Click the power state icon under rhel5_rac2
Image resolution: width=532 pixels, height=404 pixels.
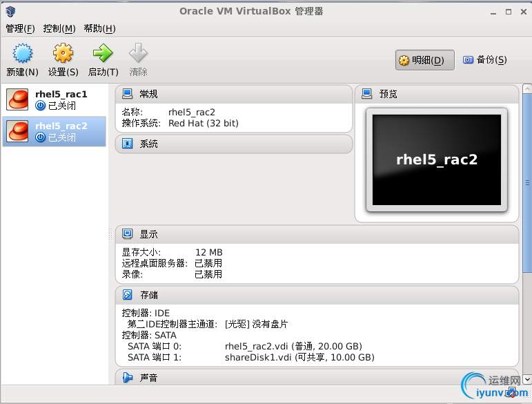pos(41,137)
